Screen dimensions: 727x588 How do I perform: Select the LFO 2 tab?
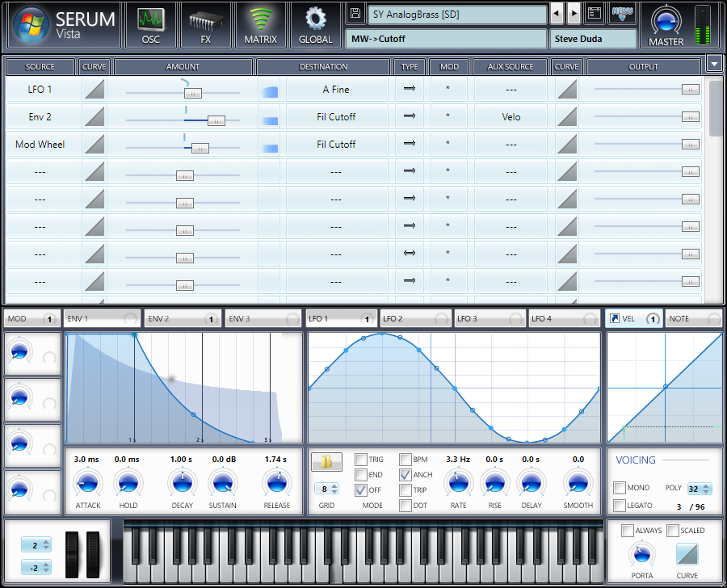pyautogui.click(x=415, y=318)
